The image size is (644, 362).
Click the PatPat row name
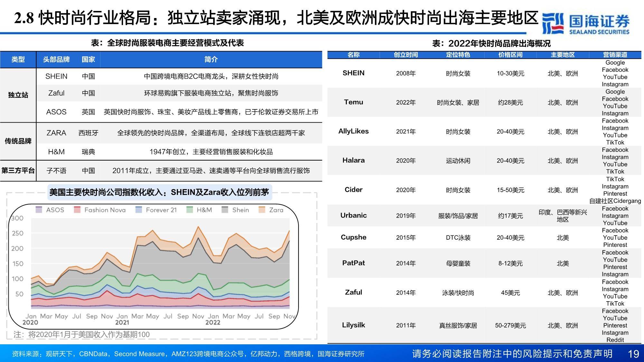pos(354,263)
